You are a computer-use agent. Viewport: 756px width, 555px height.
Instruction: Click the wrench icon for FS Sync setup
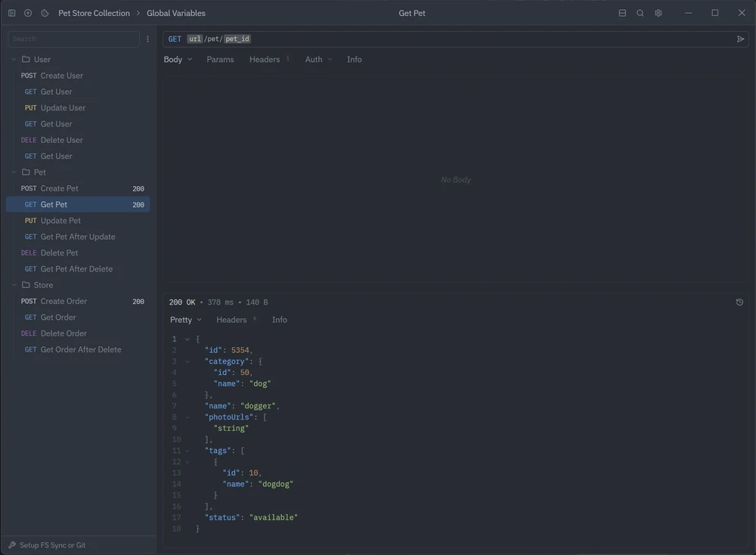[x=12, y=545]
